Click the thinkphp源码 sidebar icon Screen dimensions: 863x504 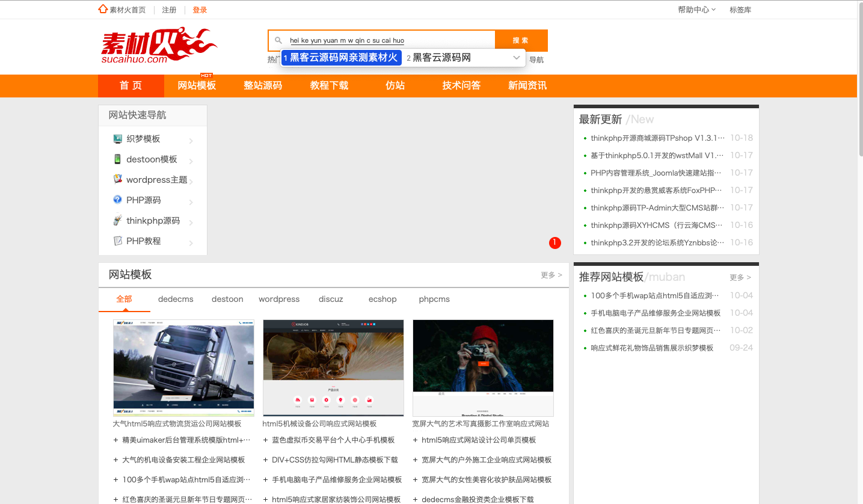click(x=118, y=220)
